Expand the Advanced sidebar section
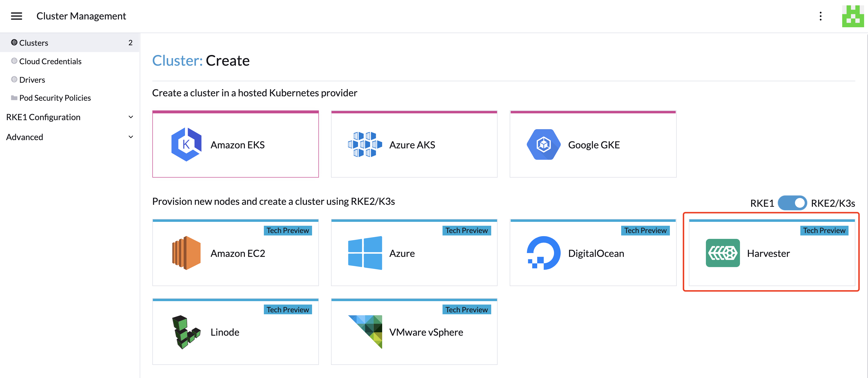 click(x=70, y=137)
